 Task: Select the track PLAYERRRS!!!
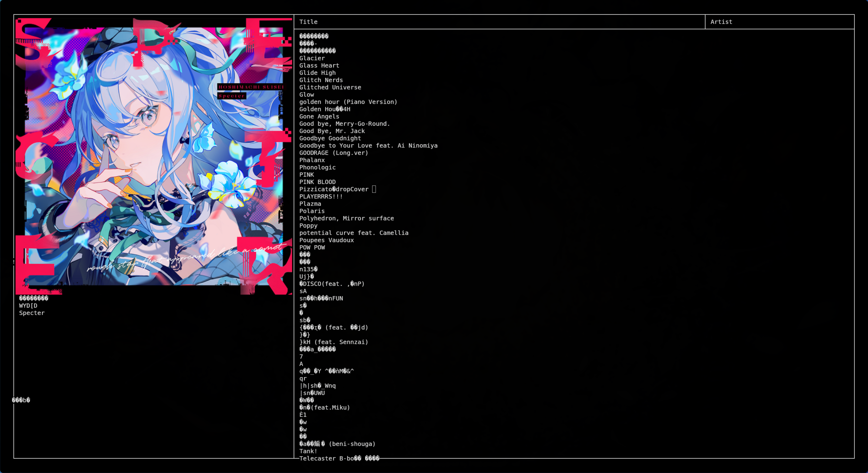321,197
